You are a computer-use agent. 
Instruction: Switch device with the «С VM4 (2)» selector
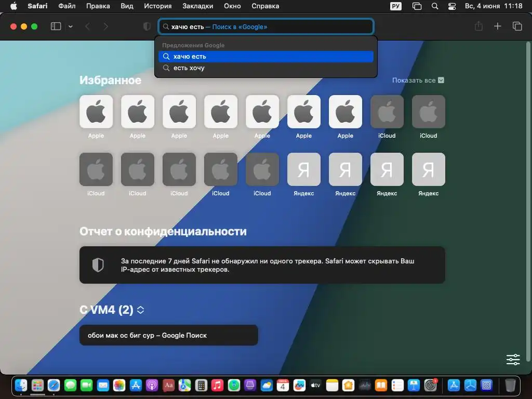tap(112, 310)
